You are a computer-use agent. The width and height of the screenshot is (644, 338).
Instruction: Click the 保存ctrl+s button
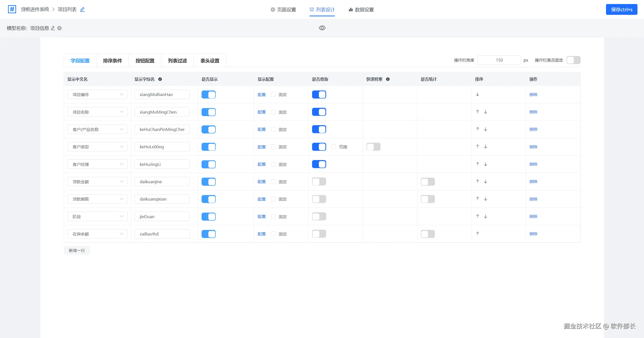pyautogui.click(x=621, y=10)
